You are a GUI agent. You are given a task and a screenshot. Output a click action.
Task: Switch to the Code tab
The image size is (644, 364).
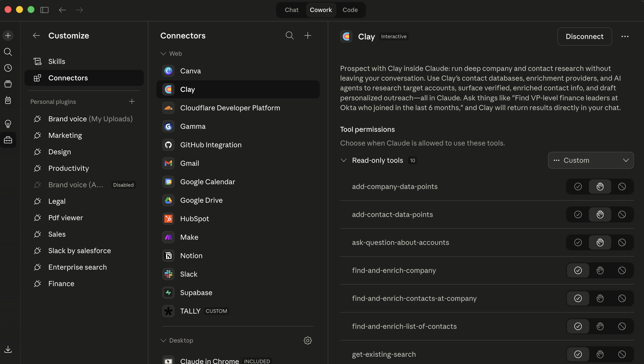pos(350,10)
